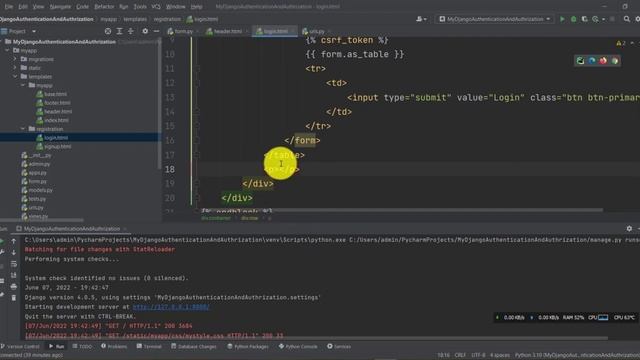Open Database Changes tool window
Viewport: 640px width, 360px height.
[194, 347]
